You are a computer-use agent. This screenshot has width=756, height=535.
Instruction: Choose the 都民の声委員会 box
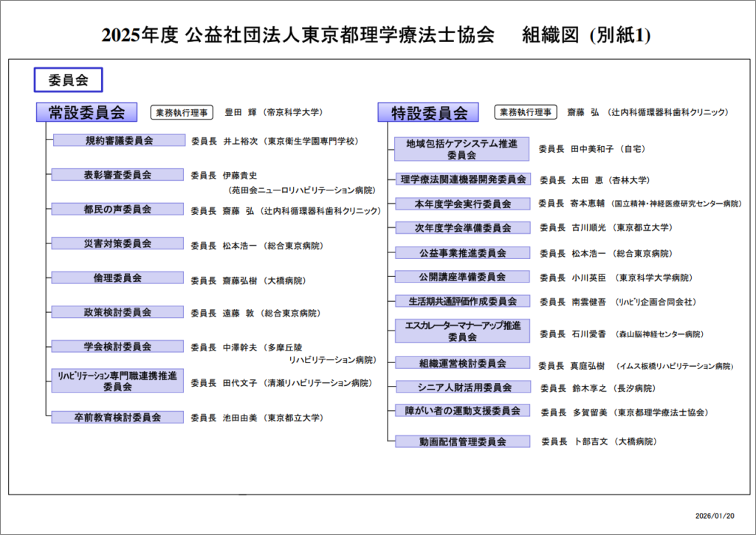coord(118,209)
